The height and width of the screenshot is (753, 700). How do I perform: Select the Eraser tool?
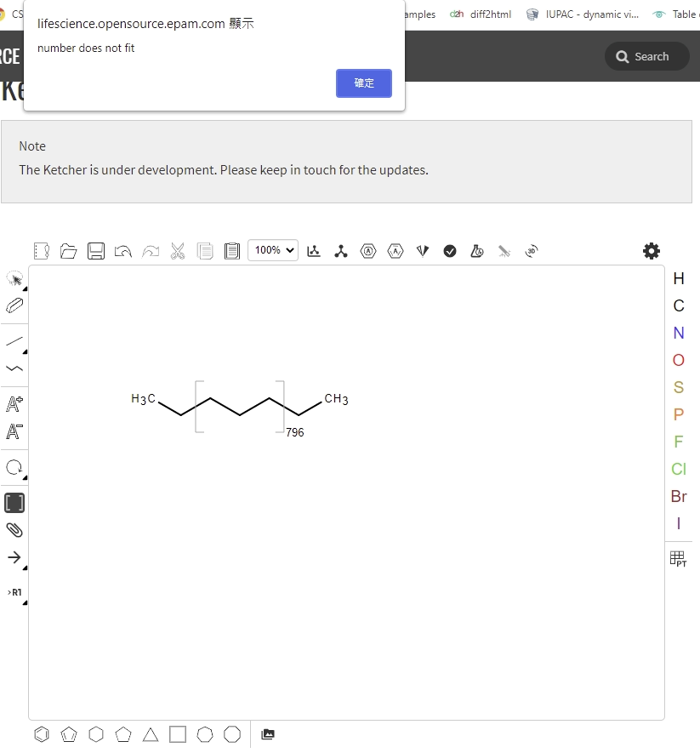point(14,305)
